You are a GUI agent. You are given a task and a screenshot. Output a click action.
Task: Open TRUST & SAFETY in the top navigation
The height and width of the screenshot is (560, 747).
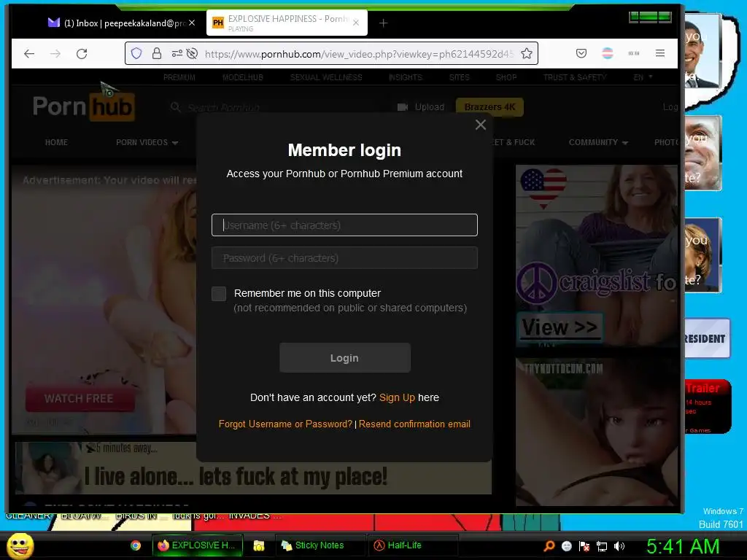pyautogui.click(x=575, y=77)
